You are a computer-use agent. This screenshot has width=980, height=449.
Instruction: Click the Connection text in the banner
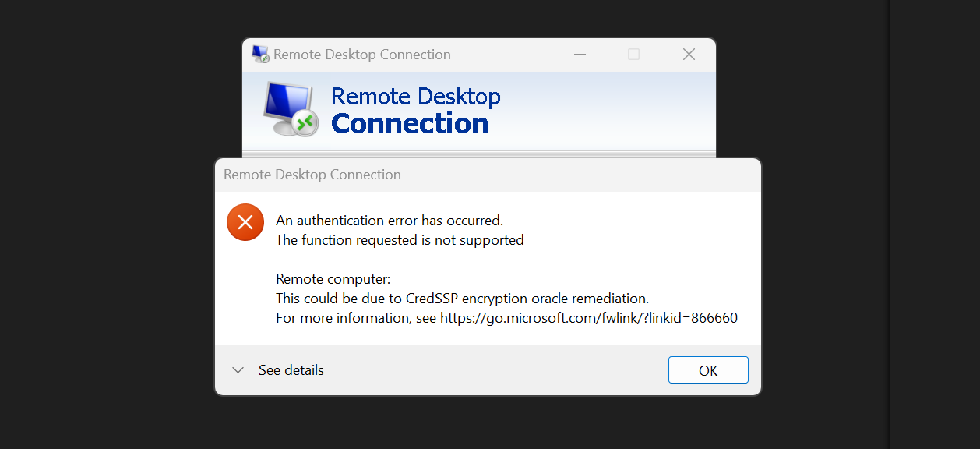coord(411,123)
